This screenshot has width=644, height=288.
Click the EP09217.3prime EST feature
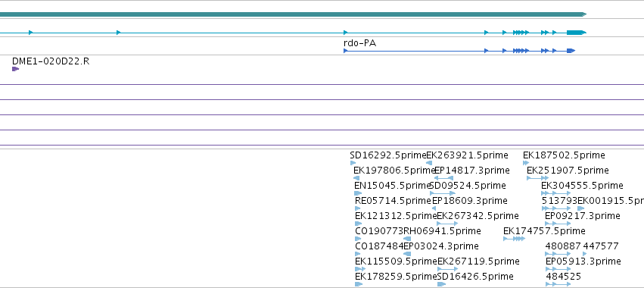[558, 224]
